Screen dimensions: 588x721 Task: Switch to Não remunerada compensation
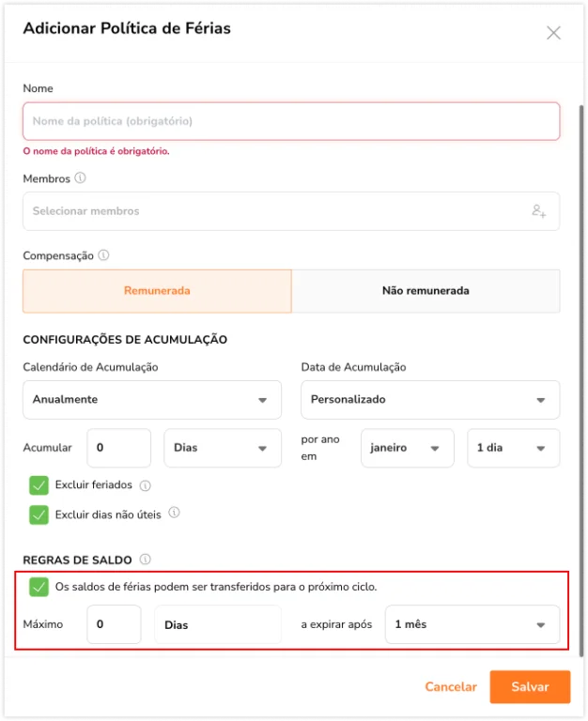(x=426, y=291)
